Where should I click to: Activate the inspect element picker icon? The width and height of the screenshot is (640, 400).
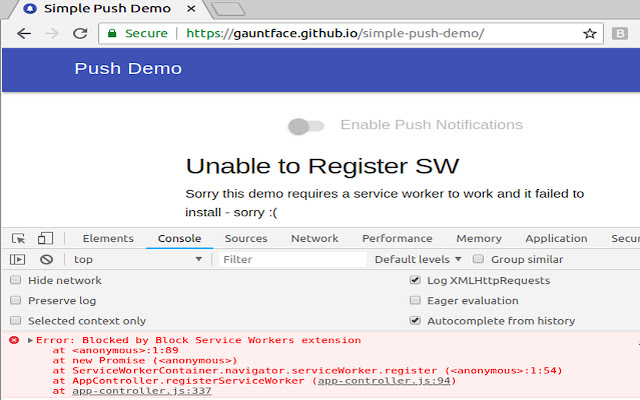coord(18,238)
